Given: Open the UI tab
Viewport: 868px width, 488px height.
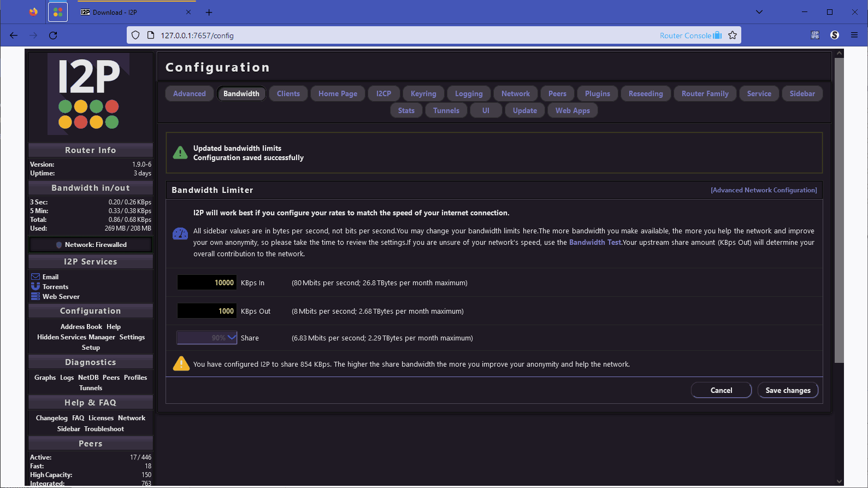Looking at the screenshot, I should [x=486, y=110].
